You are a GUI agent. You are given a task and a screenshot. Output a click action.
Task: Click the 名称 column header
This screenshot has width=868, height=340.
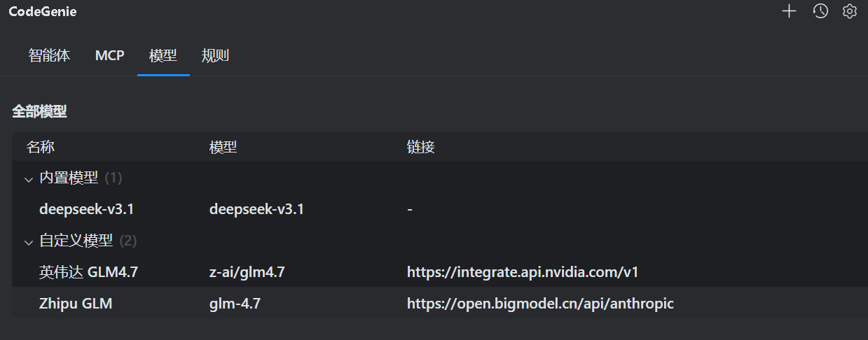tap(41, 147)
